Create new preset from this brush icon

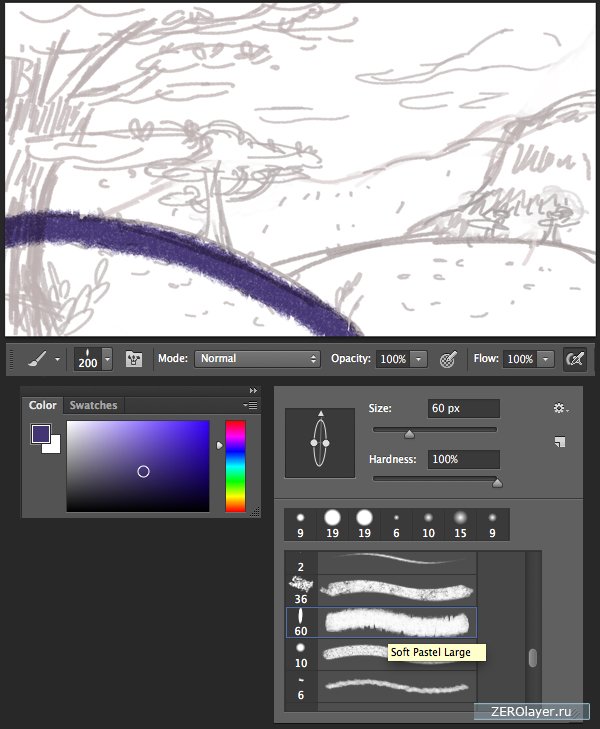(x=560, y=442)
